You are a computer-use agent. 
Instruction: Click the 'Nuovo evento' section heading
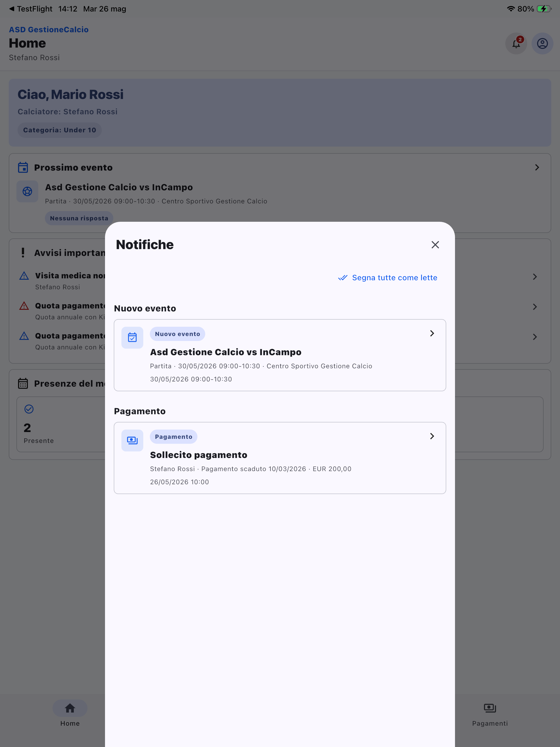click(x=145, y=308)
